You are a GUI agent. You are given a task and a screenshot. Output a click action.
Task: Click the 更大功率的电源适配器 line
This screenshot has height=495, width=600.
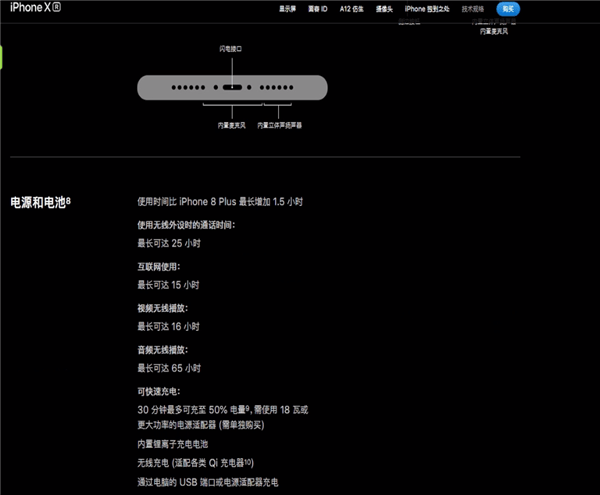(201, 425)
